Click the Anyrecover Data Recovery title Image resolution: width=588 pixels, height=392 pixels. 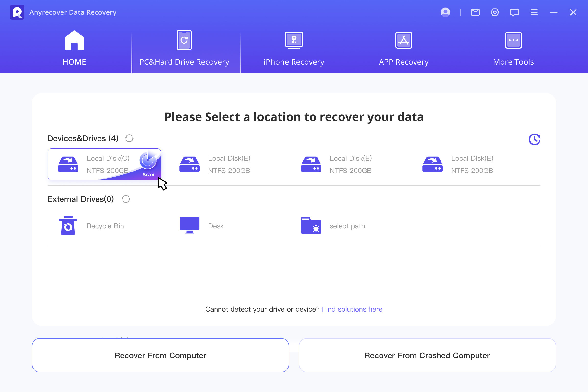73,12
